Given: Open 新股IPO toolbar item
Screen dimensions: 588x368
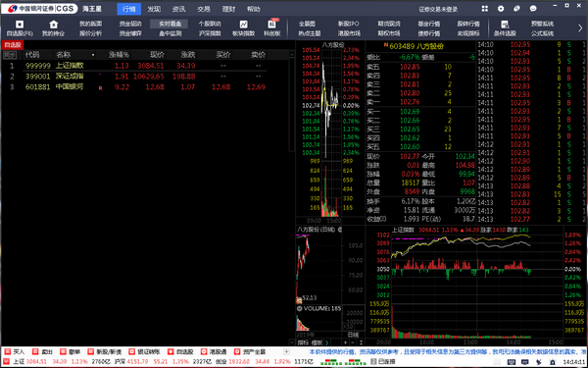Looking at the screenshot, I should (348, 24).
